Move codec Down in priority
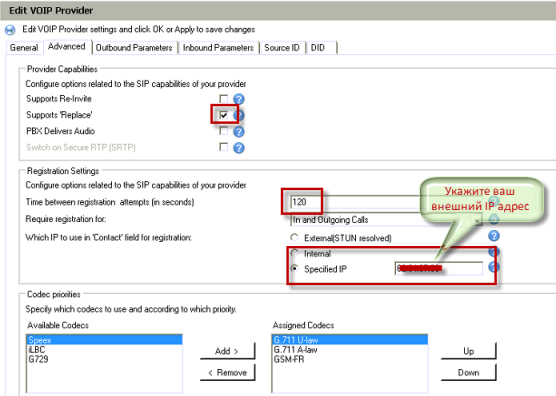The width and height of the screenshot is (556, 396). 468,373
